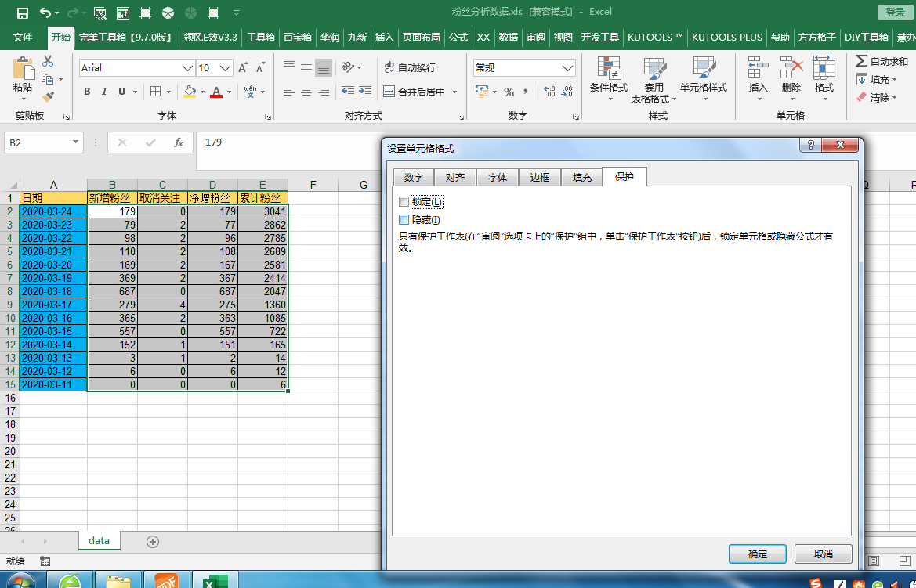The width and height of the screenshot is (916, 588).
Task: Open the File Explorer folder in taskbar
Action: [118, 580]
